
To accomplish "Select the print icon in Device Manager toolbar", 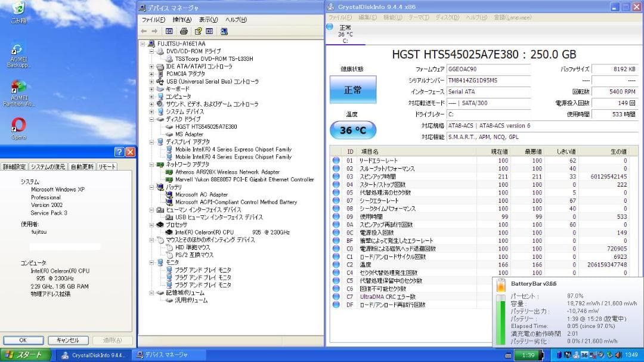I will point(183,31).
